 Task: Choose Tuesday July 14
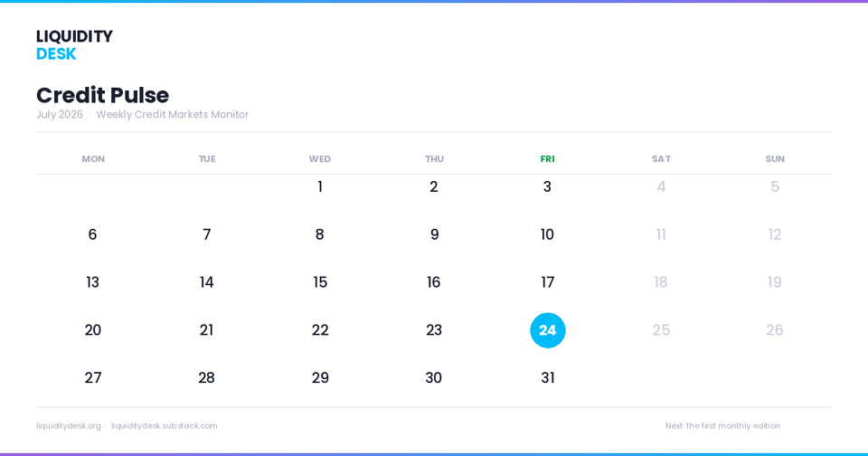206,282
